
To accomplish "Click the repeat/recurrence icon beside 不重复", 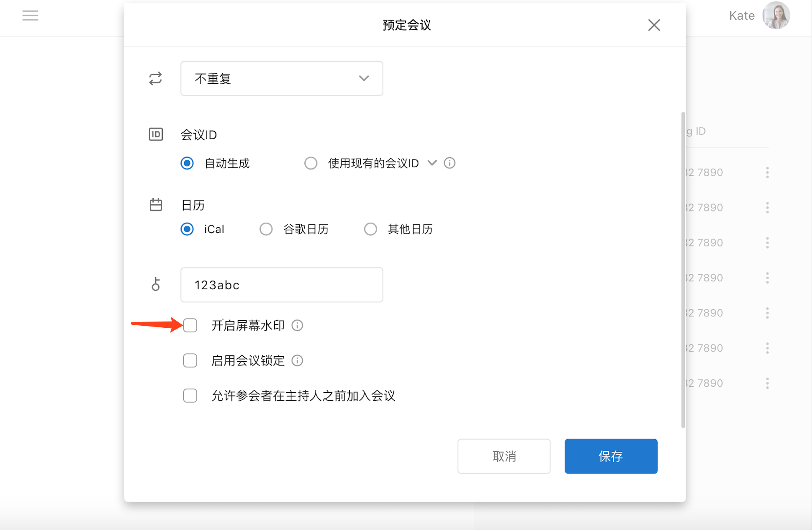I will [155, 78].
